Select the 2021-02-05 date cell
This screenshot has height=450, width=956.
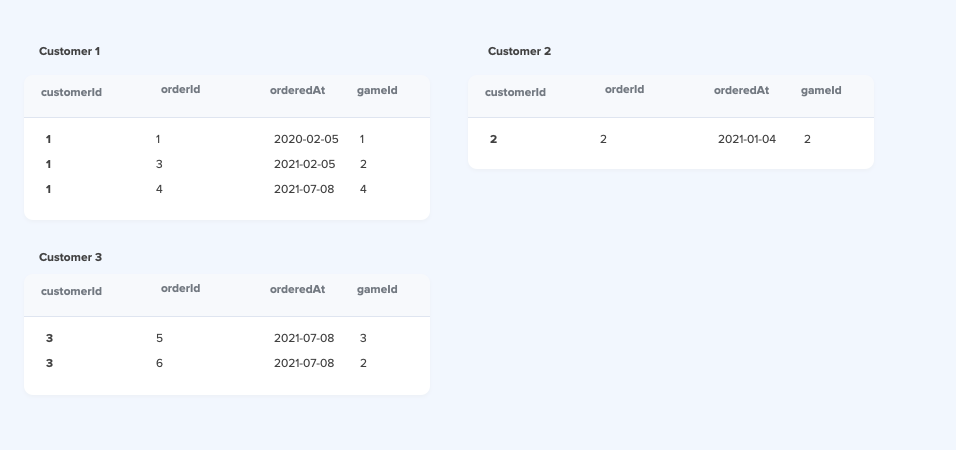[x=304, y=164]
